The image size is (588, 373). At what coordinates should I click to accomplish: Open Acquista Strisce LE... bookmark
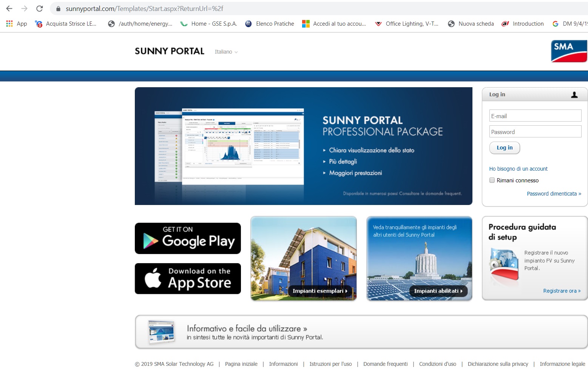point(66,23)
